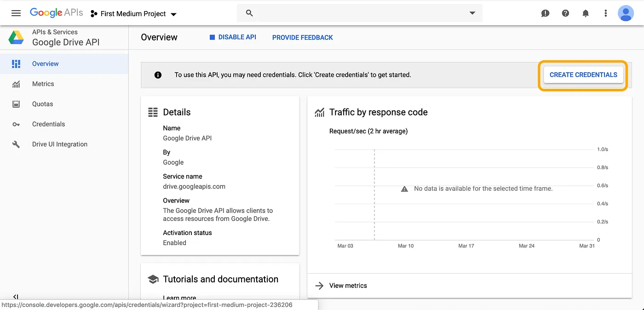The height and width of the screenshot is (310, 644).
Task: Open the help question-mark icon
Action: coord(565,13)
